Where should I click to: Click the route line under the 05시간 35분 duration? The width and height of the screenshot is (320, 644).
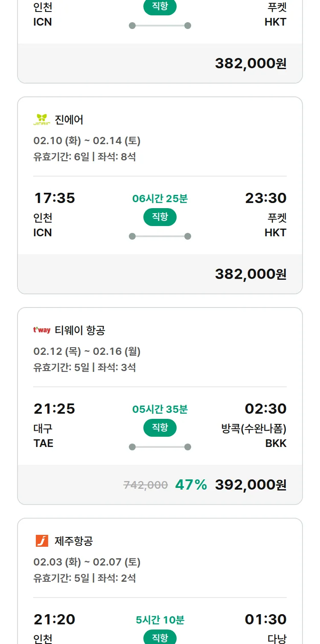160,447
